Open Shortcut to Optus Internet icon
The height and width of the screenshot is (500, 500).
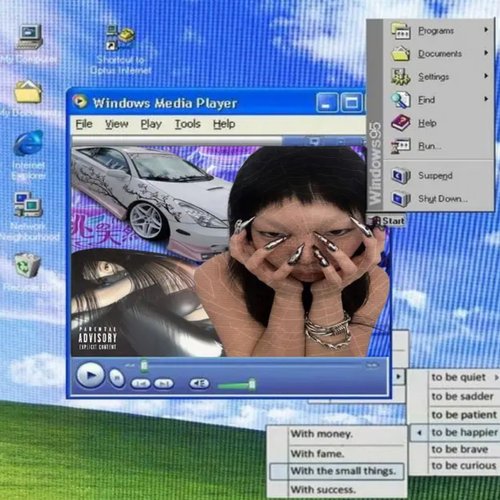pyautogui.click(x=120, y=37)
